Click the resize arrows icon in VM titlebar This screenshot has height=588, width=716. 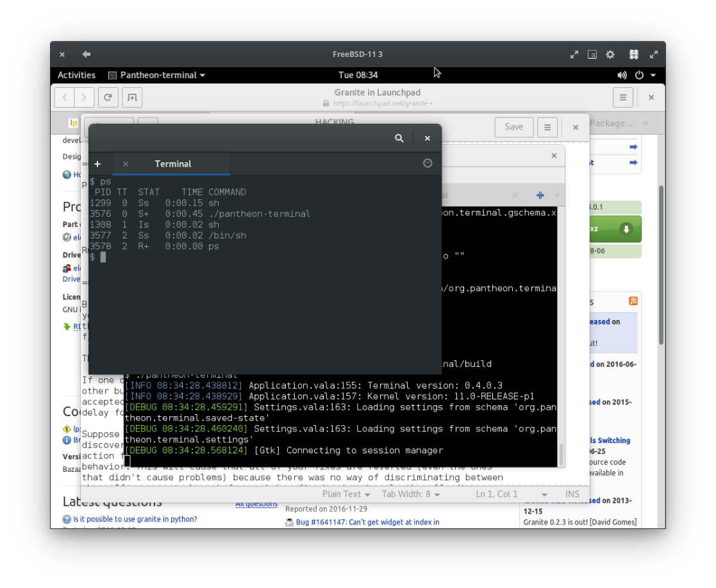[x=574, y=55]
